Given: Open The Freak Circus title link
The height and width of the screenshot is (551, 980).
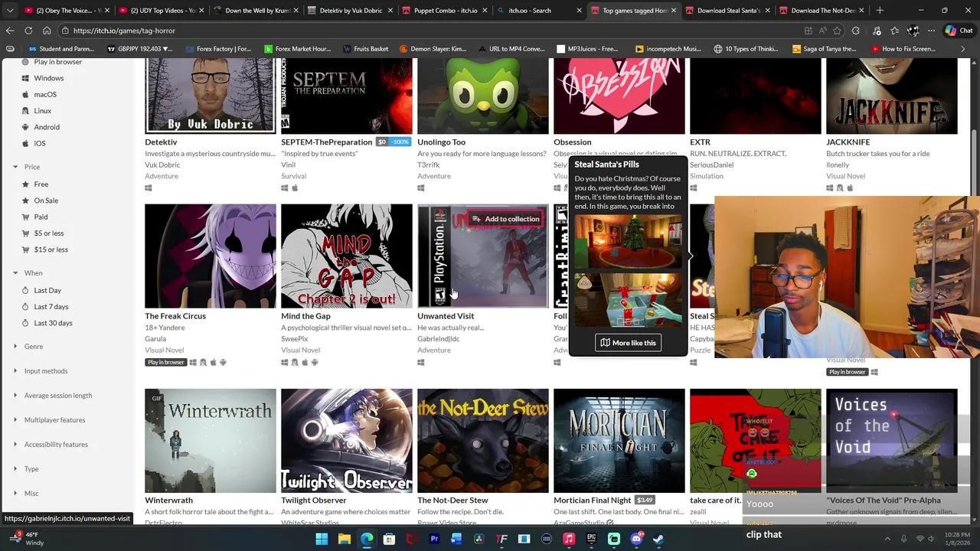Looking at the screenshot, I should [x=175, y=316].
